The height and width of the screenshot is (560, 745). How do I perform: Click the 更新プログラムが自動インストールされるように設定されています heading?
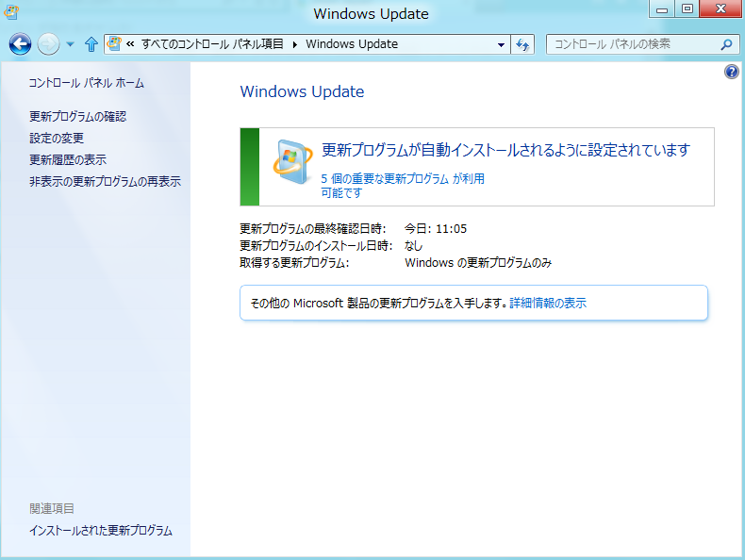click(x=505, y=150)
